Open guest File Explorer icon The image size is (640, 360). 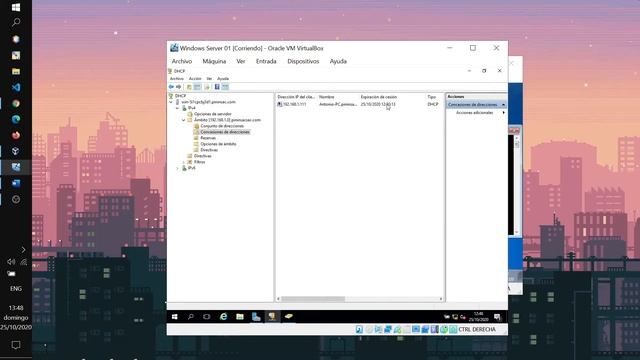coord(240,317)
